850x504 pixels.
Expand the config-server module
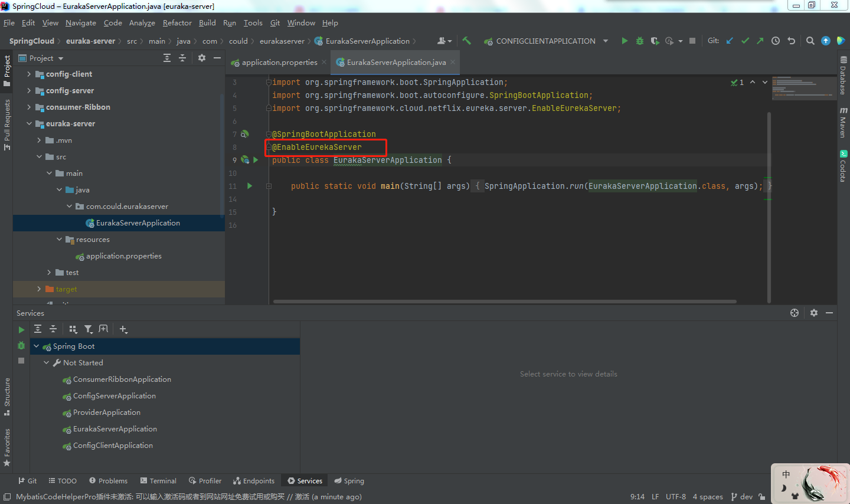[29, 91]
